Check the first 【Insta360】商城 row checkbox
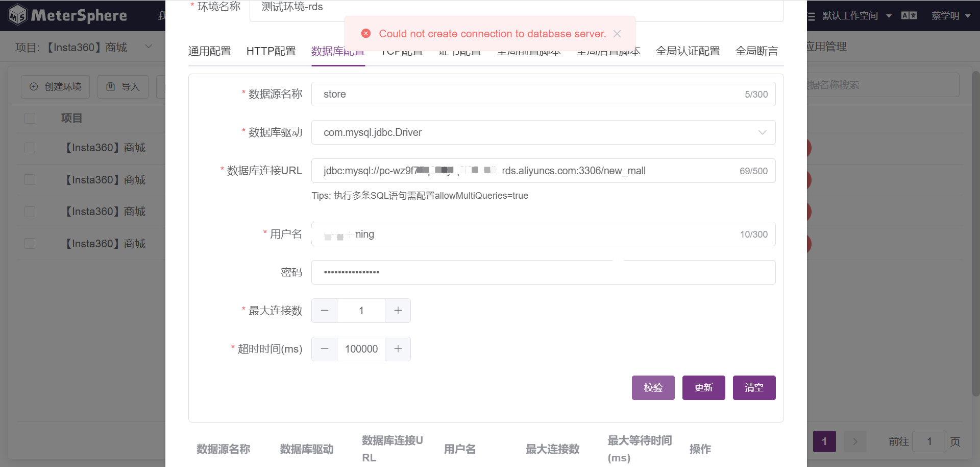The image size is (980, 467). pyautogui.click(x=30, y=148)
